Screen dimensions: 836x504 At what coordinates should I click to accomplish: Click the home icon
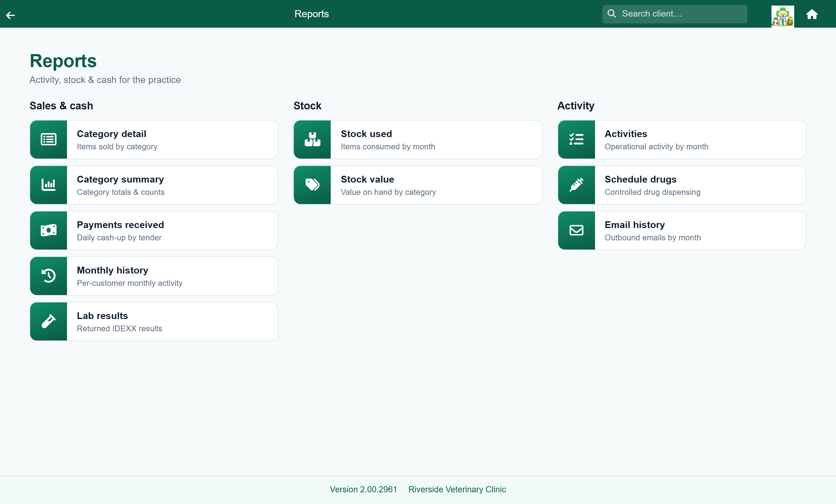click(x=812, y=14)
